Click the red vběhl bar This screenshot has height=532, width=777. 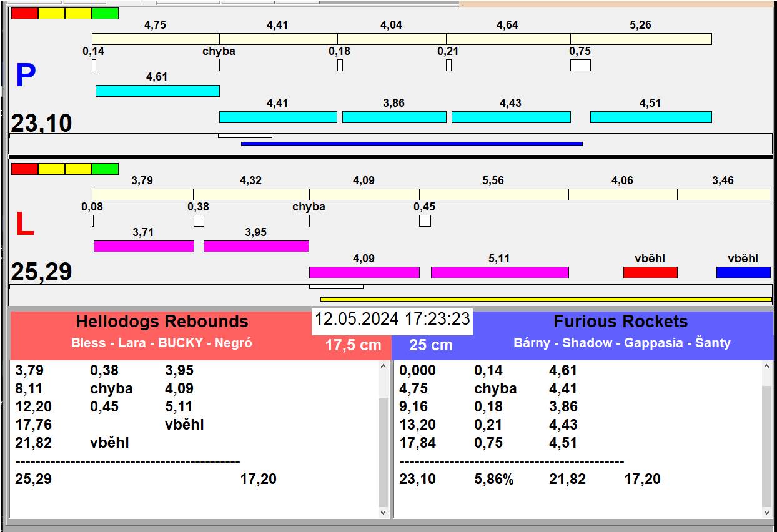pyautogui.click(x=650, y=272)
